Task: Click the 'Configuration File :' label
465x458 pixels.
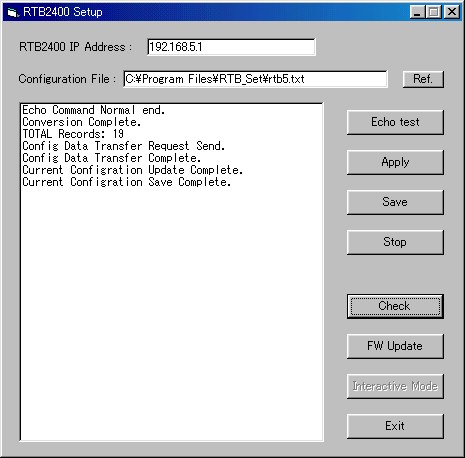Action: click(67, 79)
